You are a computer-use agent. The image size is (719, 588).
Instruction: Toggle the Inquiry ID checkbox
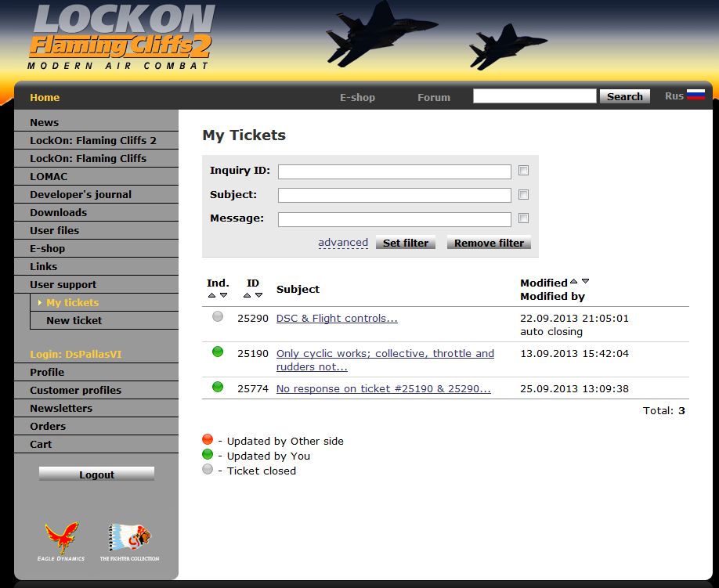tap(523, 171)
